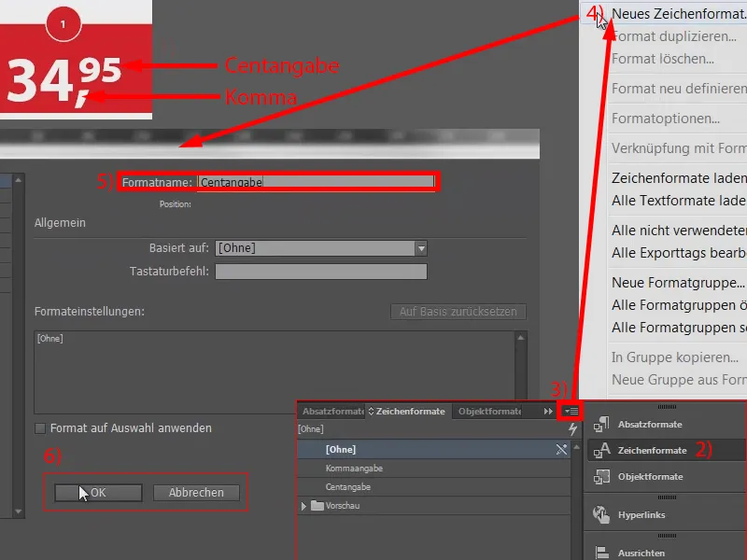Choose Formatoptionen menu entry

[666, 119]
